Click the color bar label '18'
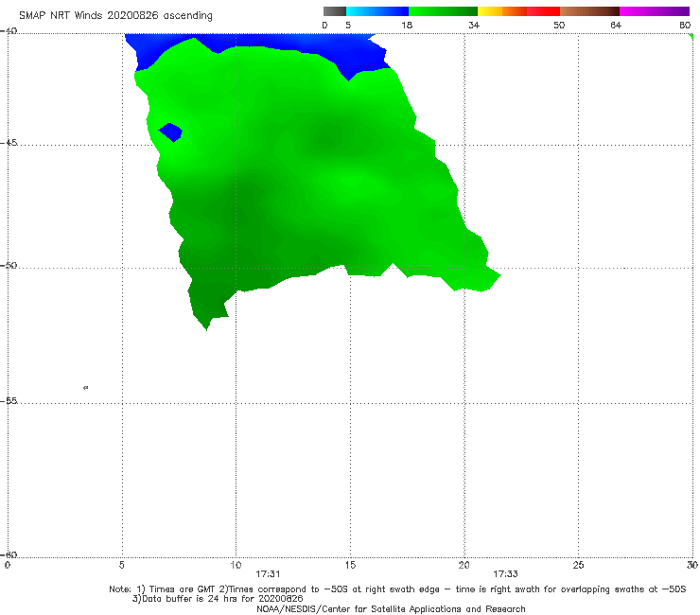Image resolution: width=700 pixels, height=615 pixels. pos(407,25)
